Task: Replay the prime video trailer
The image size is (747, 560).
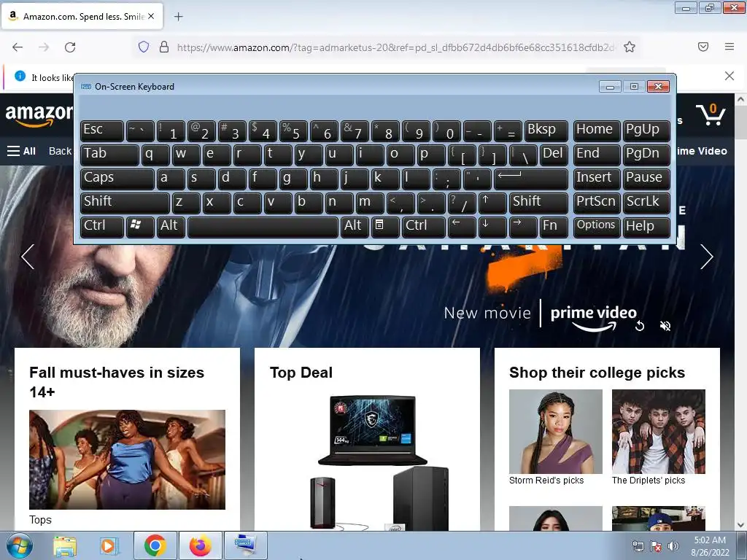Action: click(x=640, y=326)
